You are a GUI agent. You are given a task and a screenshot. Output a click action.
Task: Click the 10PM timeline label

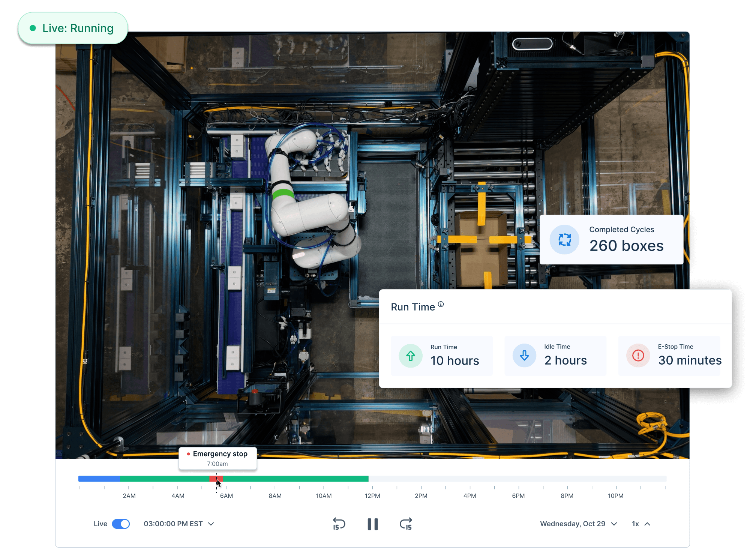pos(616,496)
